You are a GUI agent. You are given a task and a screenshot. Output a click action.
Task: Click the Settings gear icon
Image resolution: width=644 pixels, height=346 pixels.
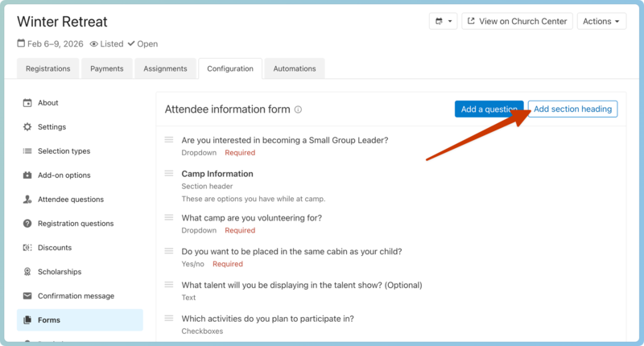pos(27,127)
